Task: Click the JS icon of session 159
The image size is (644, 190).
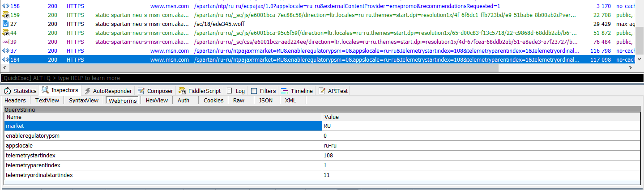Action: point(5,15)
